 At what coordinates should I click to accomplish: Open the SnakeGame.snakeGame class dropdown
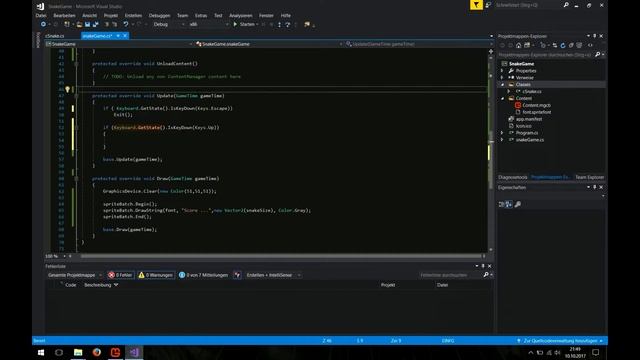[269, 44]
